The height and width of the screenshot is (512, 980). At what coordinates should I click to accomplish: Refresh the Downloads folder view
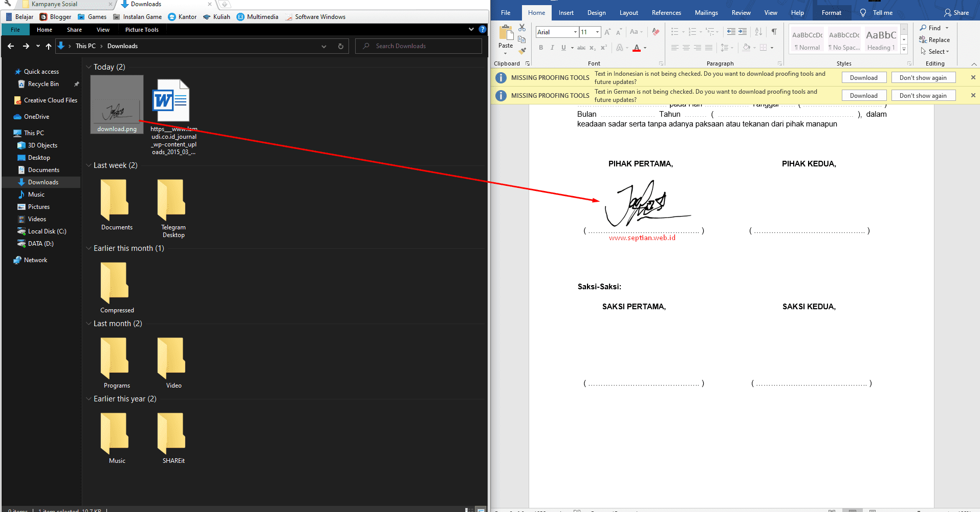pyautogui.click(x=340, y=46)
